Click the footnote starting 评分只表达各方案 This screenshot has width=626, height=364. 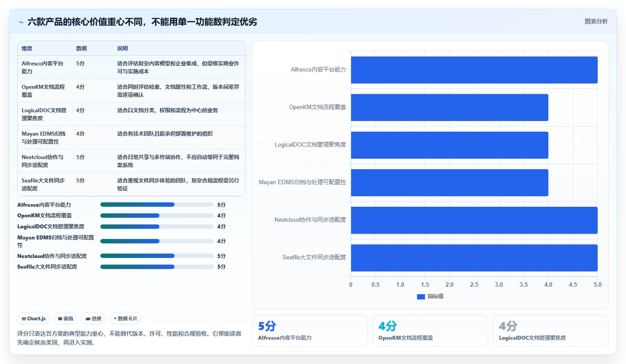click(129, 338)
